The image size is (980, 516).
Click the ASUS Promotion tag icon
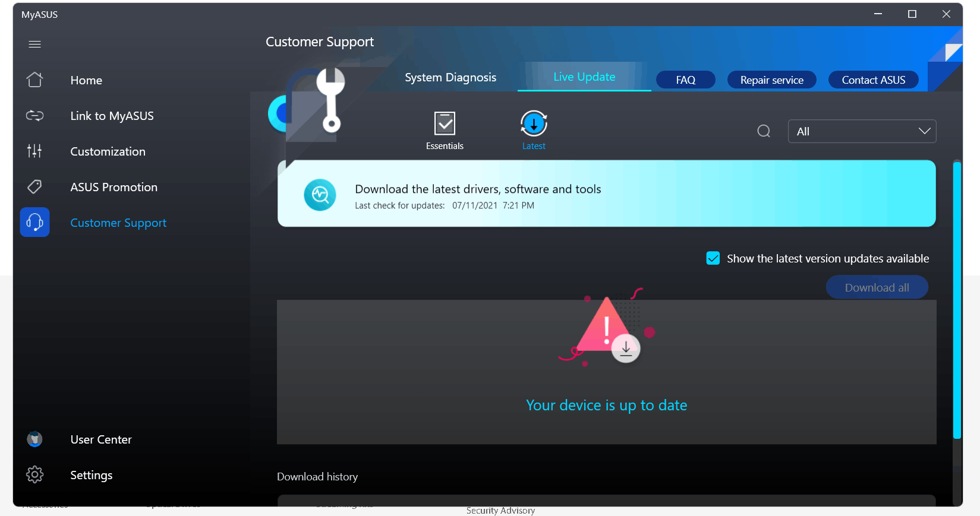coord(34,186)
